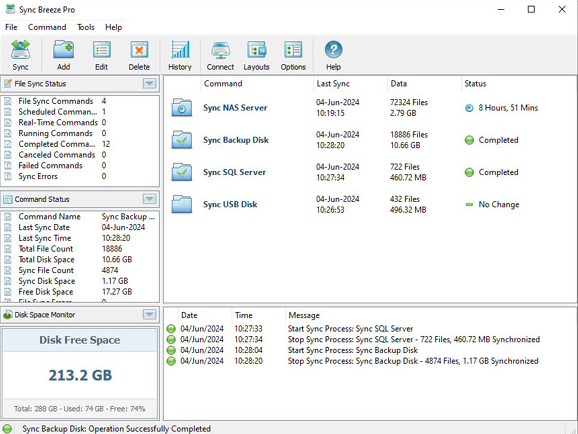The height and width of the screenshot is (434, 578).
Task: Click the Stop Sync Process: Sync SQL Server message
Action: click(414, 339)
